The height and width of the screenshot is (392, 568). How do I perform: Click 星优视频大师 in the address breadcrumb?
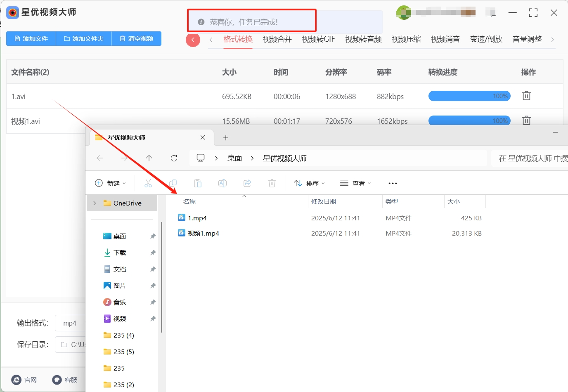[x=284, y=158]
